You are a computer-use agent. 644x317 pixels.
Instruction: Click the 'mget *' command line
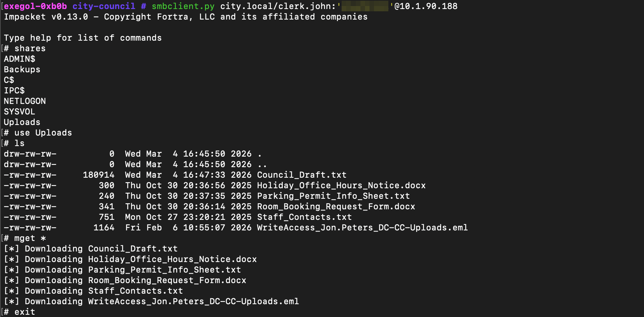pyautogui.click(x=30, y=238)
